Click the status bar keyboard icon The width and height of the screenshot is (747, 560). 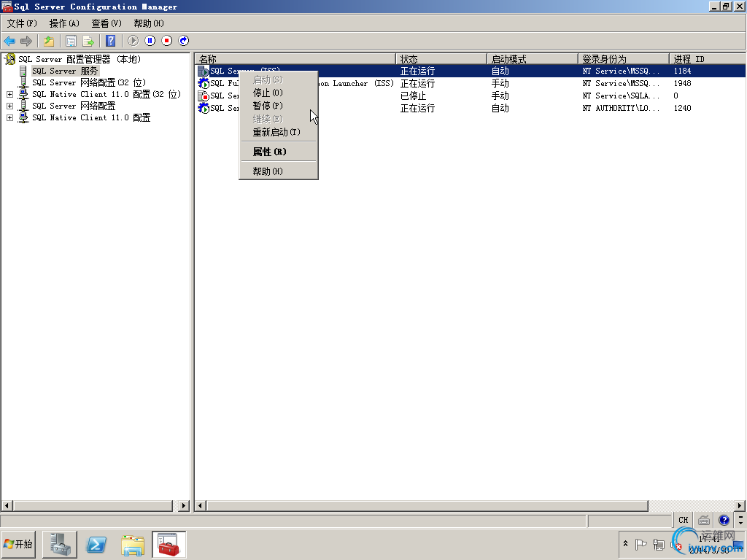click(x=704, y=520)
